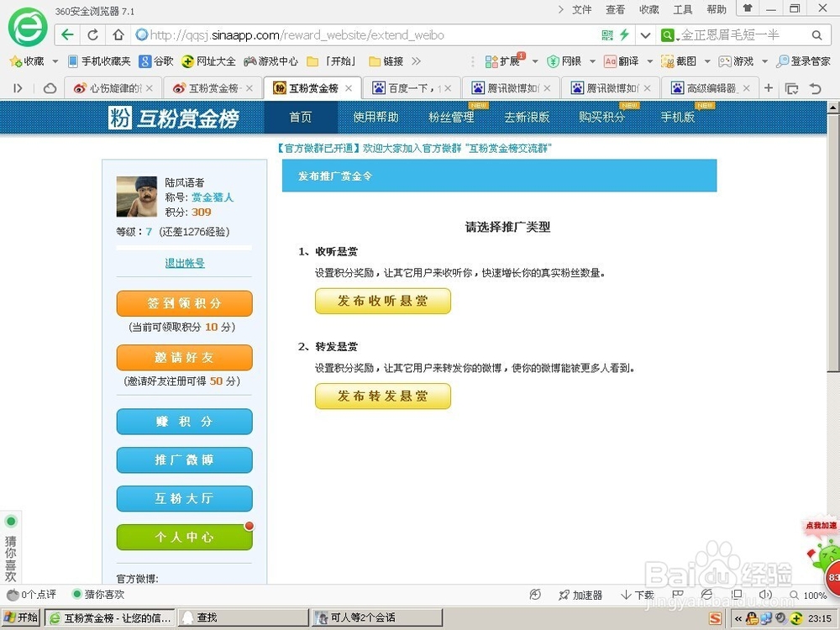Open 手机版 in site navigation
Screen dimensions: 840x630
[x=678, y=117]
